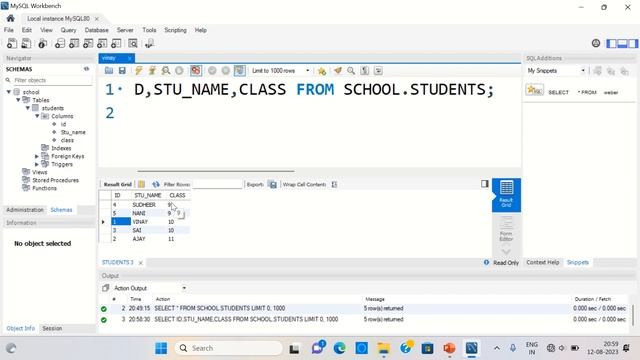Open the Context Help tab
The width and height of the screenshot is (640, 360).
point(542,262)
